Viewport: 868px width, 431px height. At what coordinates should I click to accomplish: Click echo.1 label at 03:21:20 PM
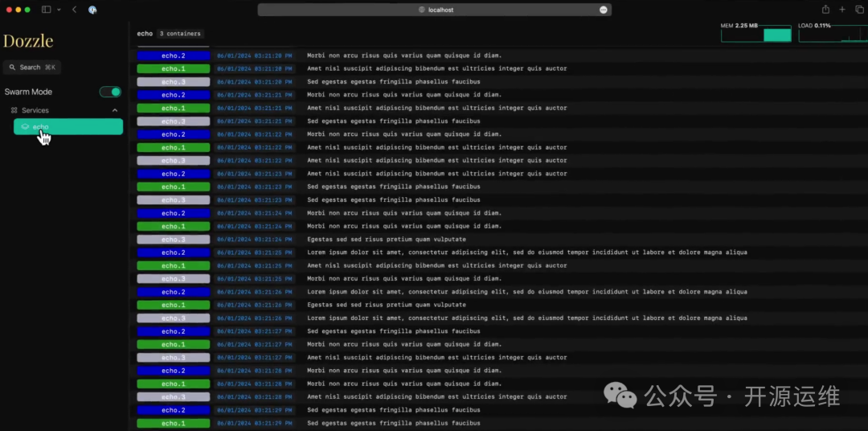click(x=174, y=68)
